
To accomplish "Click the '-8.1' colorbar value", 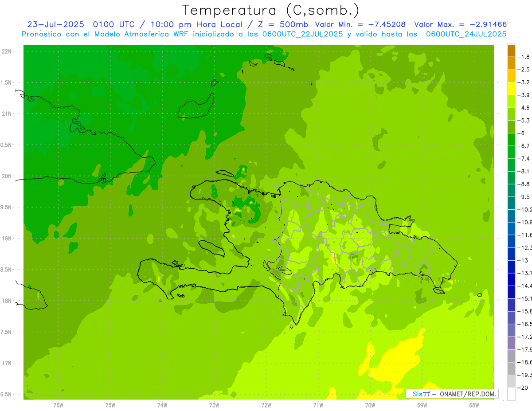I will tap(524, 171).
